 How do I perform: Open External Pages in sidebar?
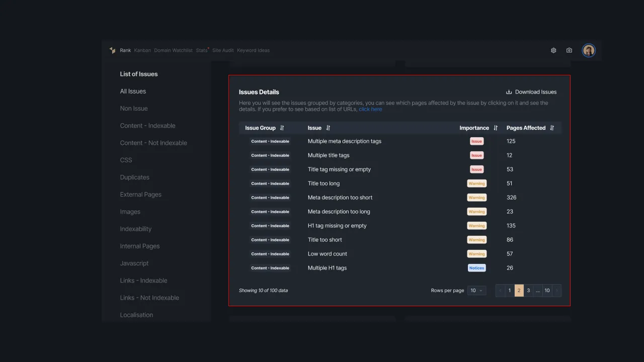(x=140, y=195)
